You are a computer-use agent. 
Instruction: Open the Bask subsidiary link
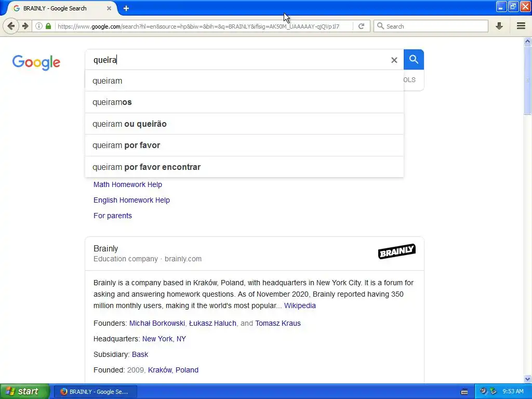(140, 354)
